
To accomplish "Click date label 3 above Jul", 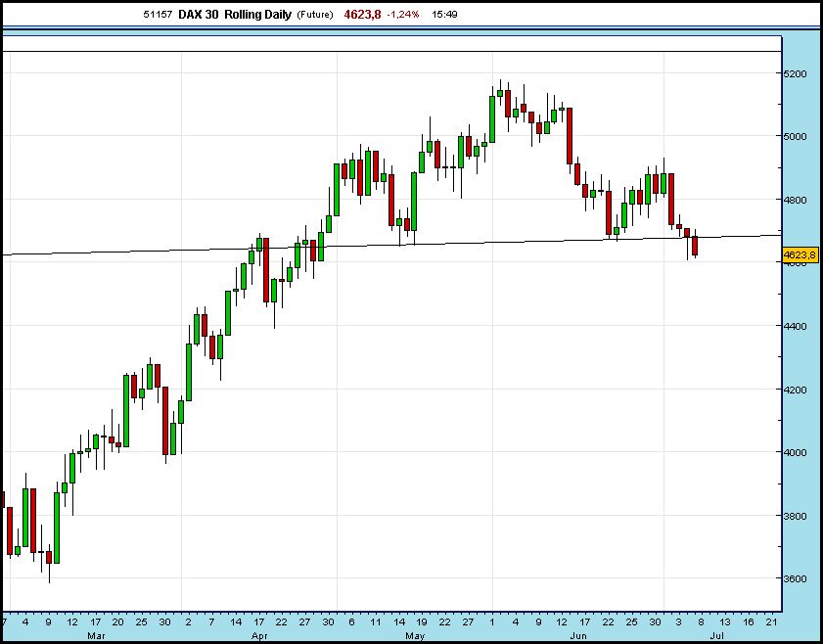I will pyautogui.click(x=679, y=622).
